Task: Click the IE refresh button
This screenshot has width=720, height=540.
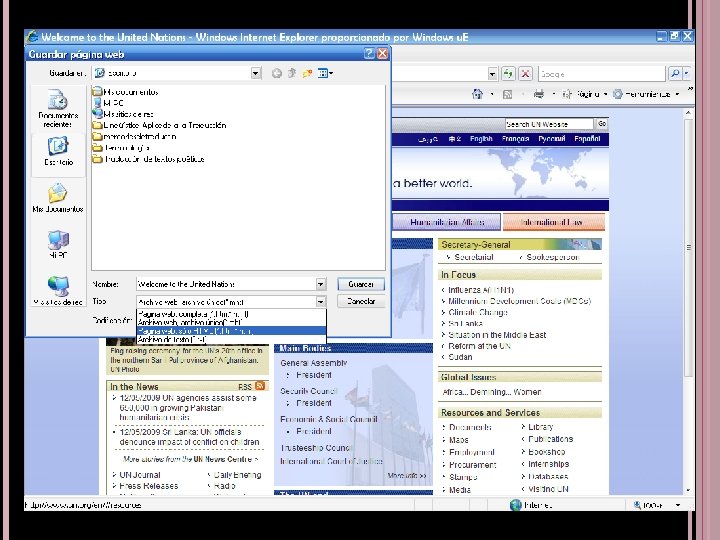Action: click(x=508, y=73)
